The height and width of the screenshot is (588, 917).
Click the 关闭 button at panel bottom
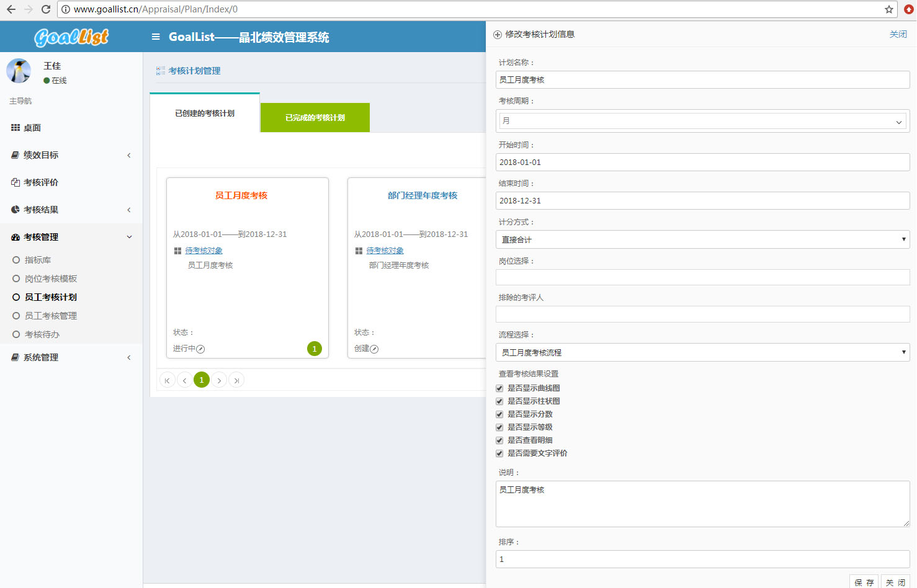[x=896, y=582]
